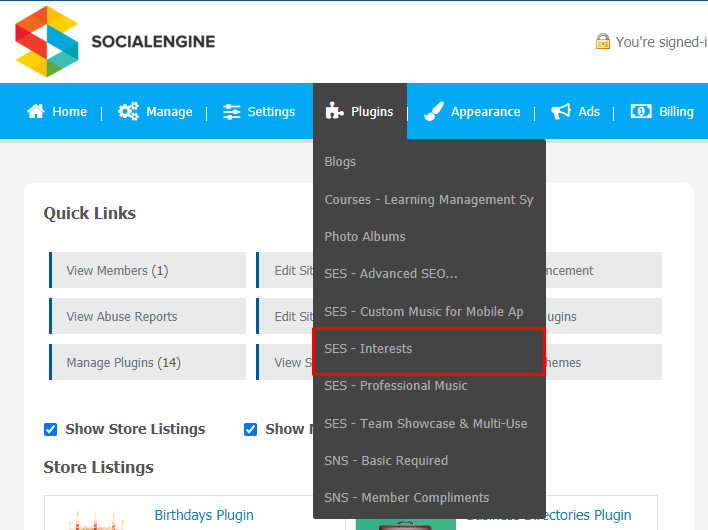Click the Billing money icon
708x530 pixels.
(x=641, y=111)
